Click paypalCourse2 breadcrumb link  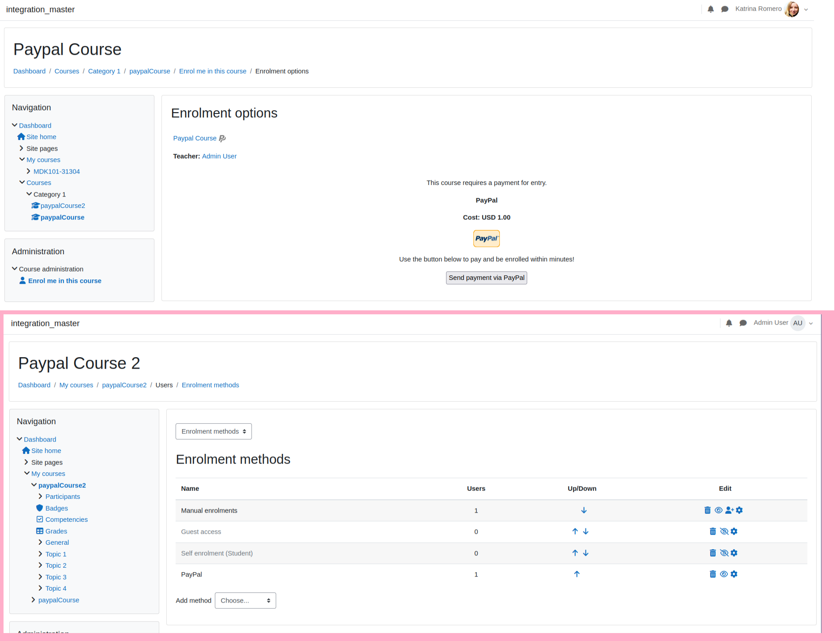coord(124,385)
